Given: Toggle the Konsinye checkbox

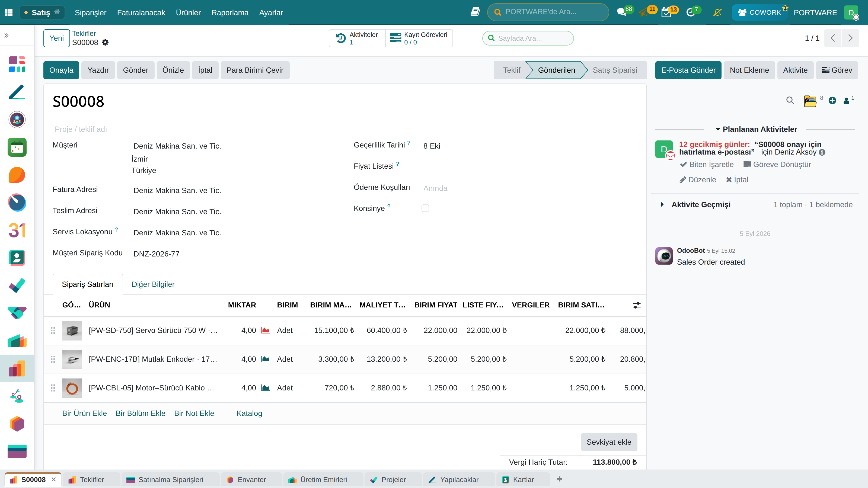Looking at the screenshot, I should pyautogui.click(x=425, y=208).
